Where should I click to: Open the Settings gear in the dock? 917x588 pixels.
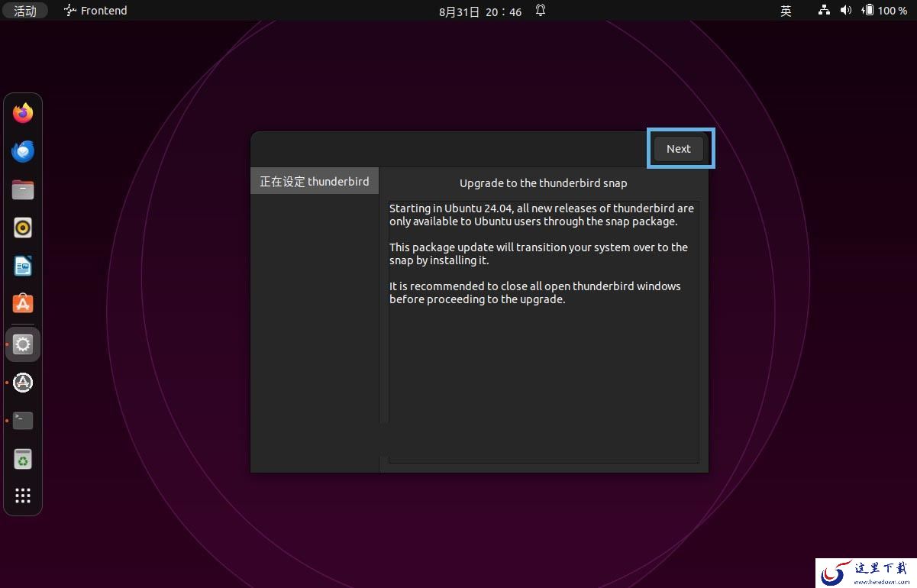coord(23,344)
